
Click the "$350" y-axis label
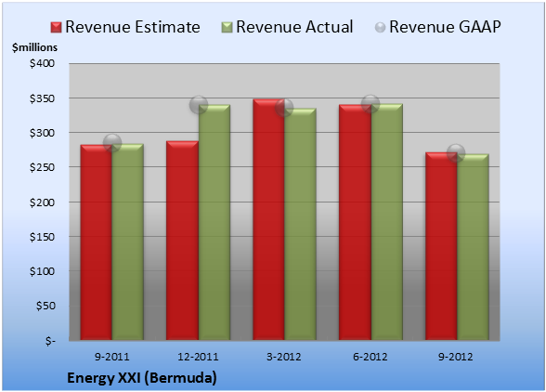[42, 98]
